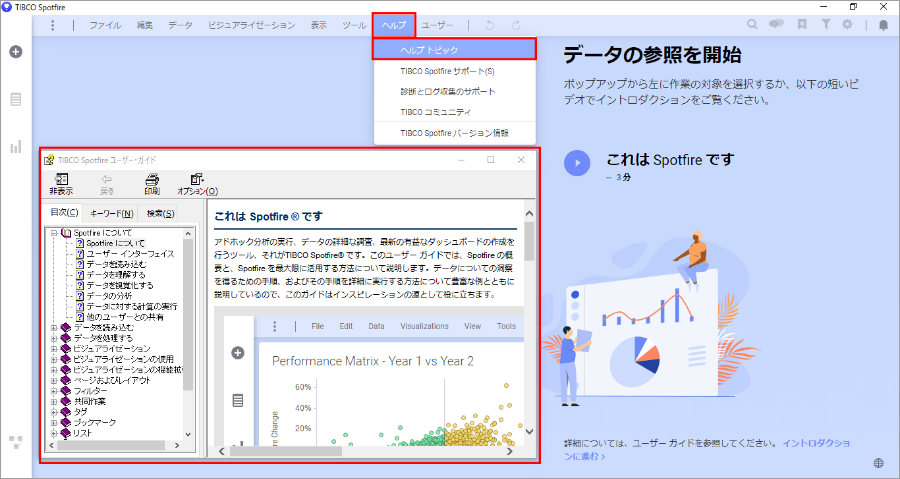Open the 表示 menu

pos(319,25)
